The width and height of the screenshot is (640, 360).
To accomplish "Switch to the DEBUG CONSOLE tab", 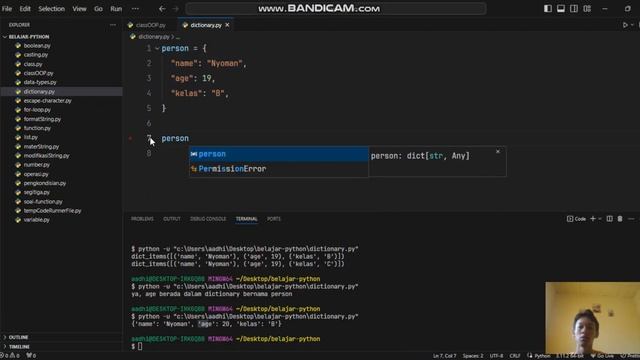I will [x=208, y=219].
